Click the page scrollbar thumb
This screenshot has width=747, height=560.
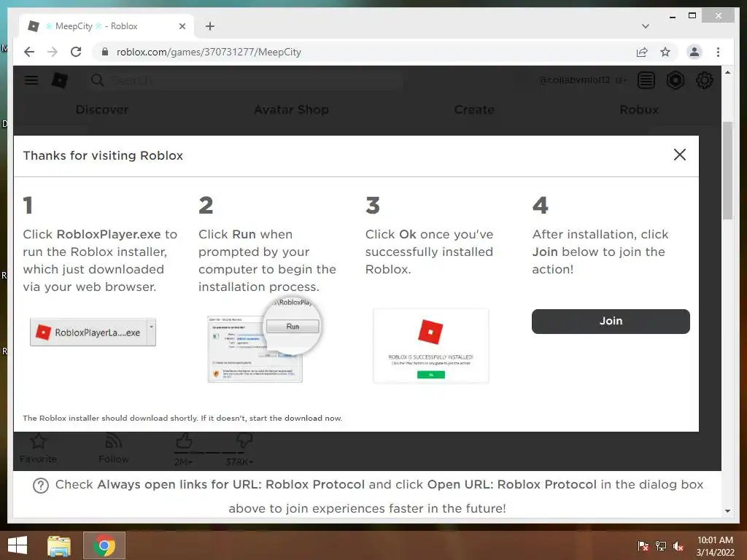(x=727, y=171)
